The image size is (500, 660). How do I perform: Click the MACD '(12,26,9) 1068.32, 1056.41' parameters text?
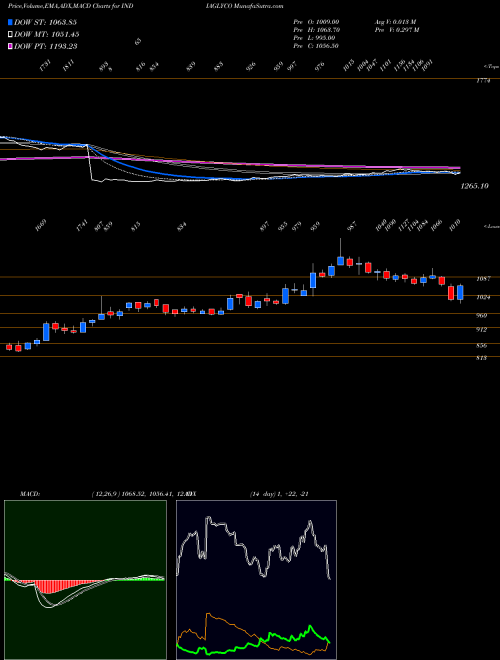[131, 494]
